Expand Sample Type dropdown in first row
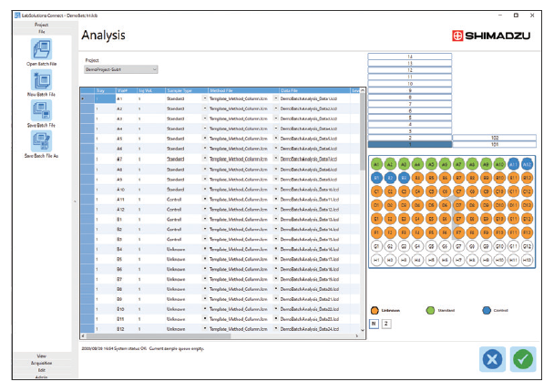 tap(204, 98)
